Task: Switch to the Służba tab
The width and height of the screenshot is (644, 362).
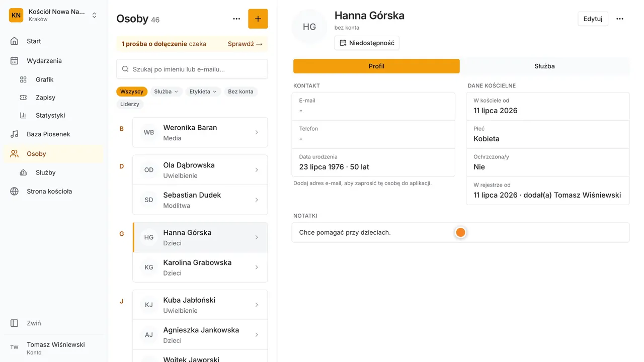Action: coord(545,66)
